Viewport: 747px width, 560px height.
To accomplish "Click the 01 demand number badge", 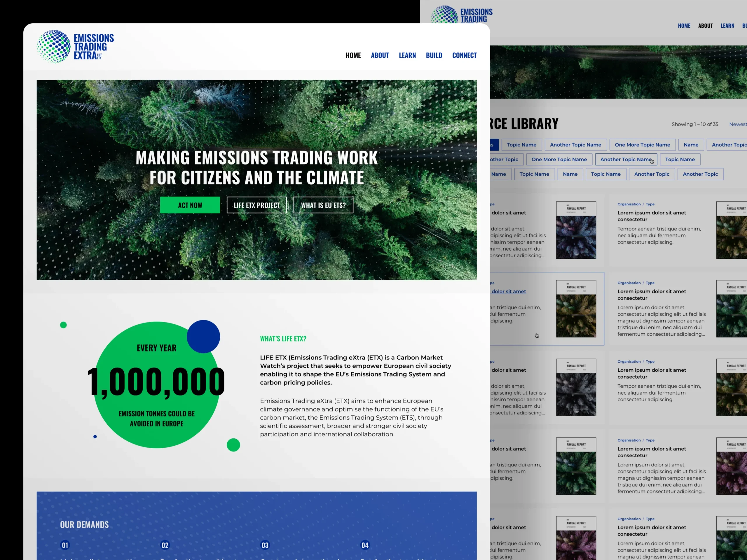I will 65,545.
